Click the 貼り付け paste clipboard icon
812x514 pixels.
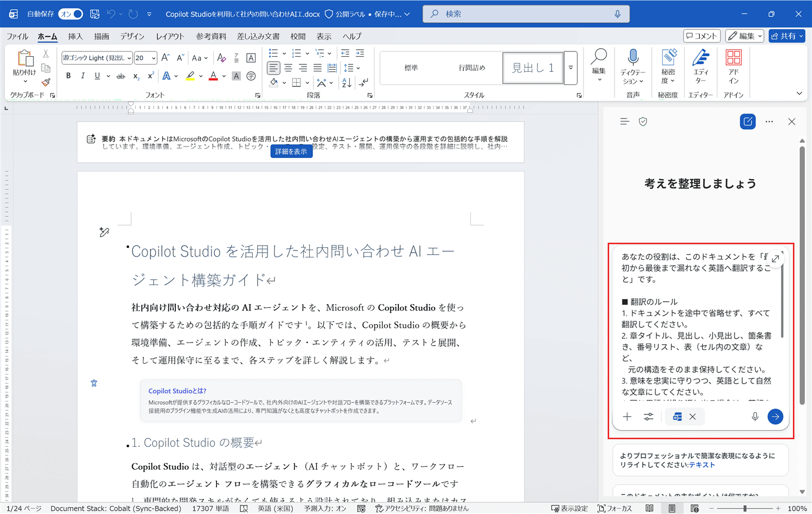point(25,58)
